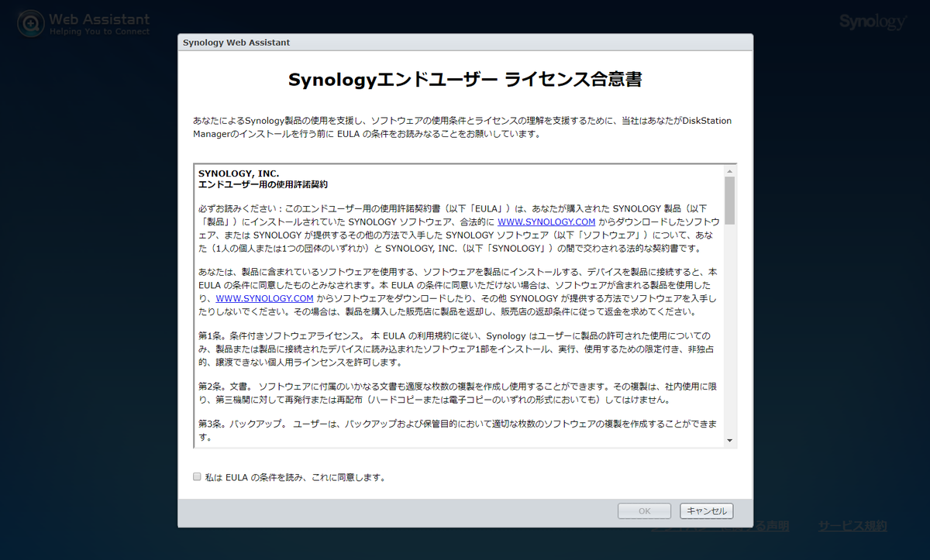
Task: Open first WWW.SYNOLOGY.COM link in EULA
Action: [x=546, y=222]
